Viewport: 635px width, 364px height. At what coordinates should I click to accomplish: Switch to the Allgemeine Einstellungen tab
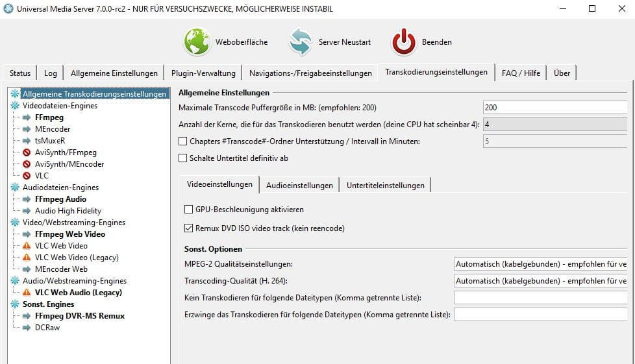coord(114,73)
